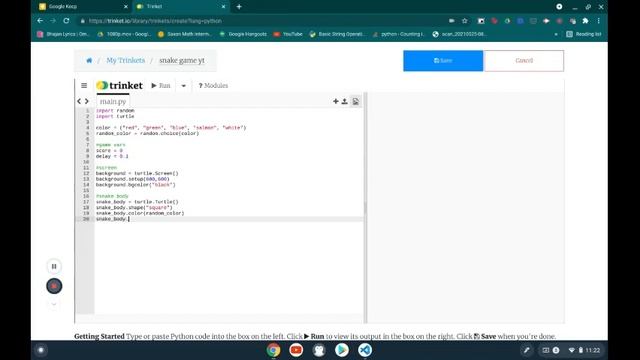640x360 pixels.
Task: Close the Google Keep tab
Action: [126, 7]
